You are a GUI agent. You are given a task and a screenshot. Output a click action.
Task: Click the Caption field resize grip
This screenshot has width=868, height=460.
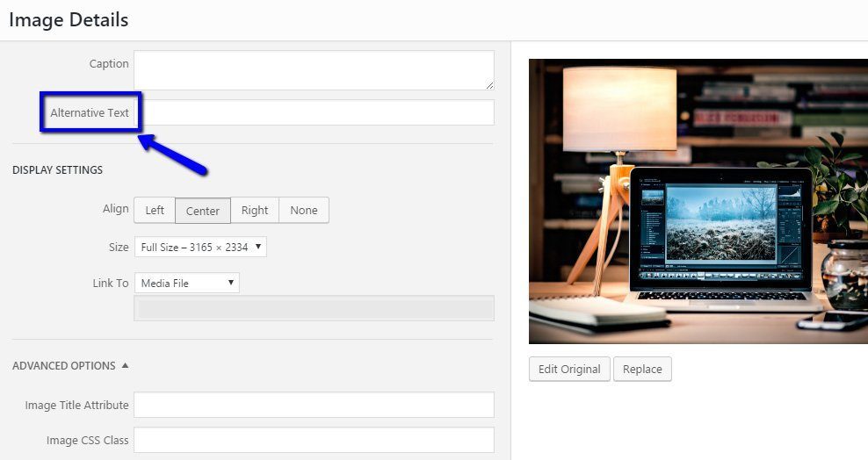(x=489, y=85)
